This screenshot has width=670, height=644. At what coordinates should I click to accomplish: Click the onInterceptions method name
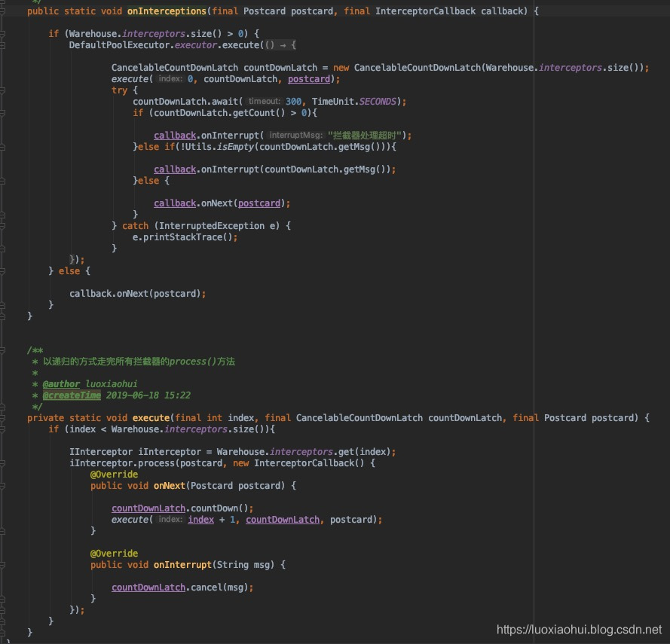(167, 11)
